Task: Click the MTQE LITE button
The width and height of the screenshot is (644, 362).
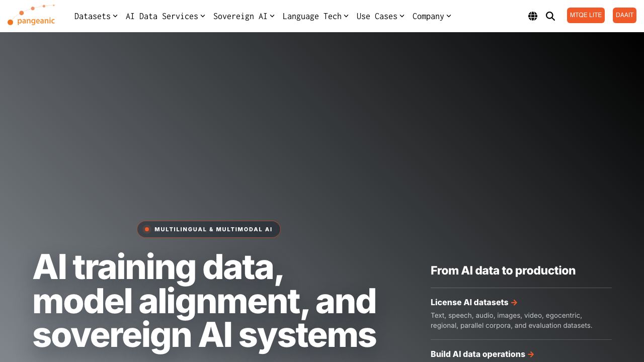Action: [586, 16]
